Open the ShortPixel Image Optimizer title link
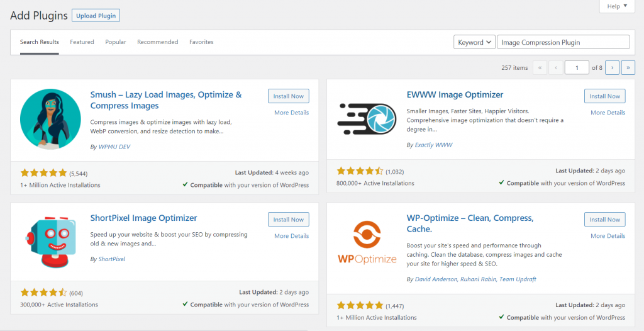644x331 pixels. 144,218
